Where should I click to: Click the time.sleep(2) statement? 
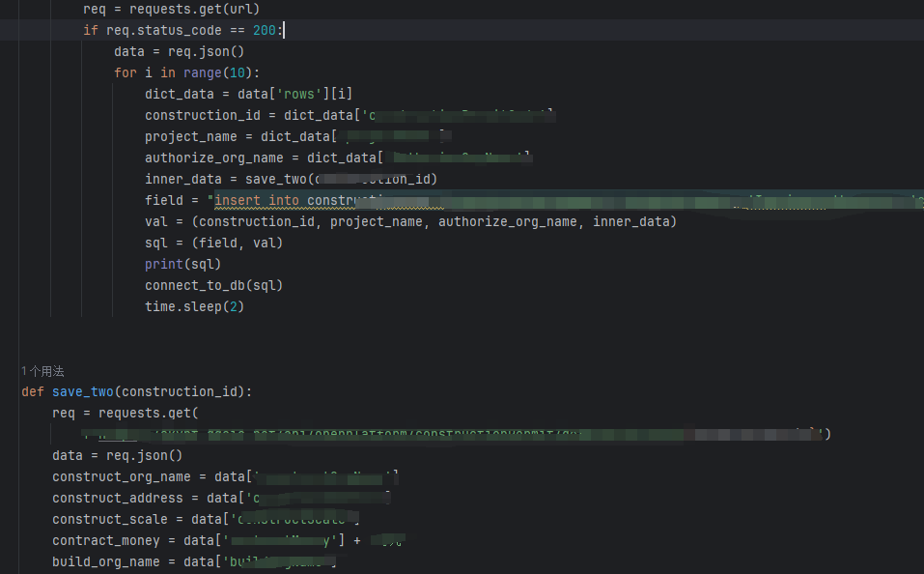(194, 306)
